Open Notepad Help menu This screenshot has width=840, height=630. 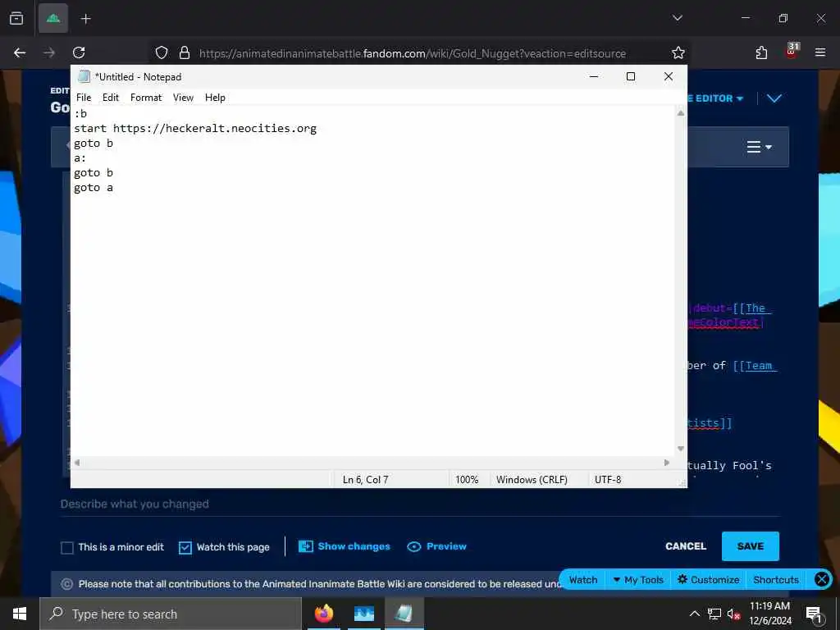[x=215, y=98]
